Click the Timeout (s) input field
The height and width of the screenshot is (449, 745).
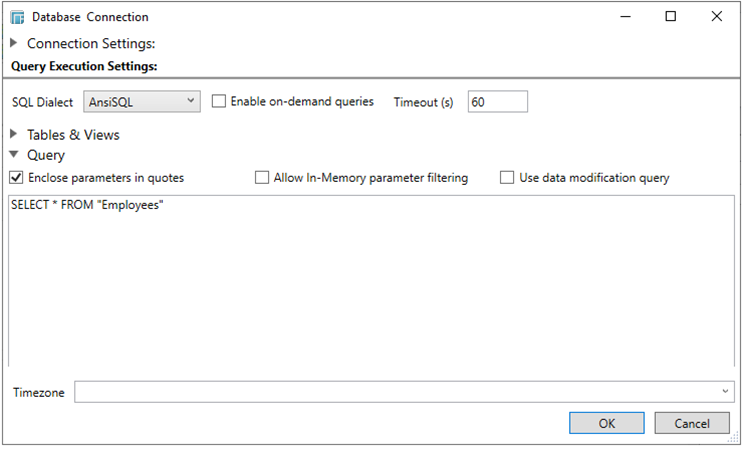[497, 102]
